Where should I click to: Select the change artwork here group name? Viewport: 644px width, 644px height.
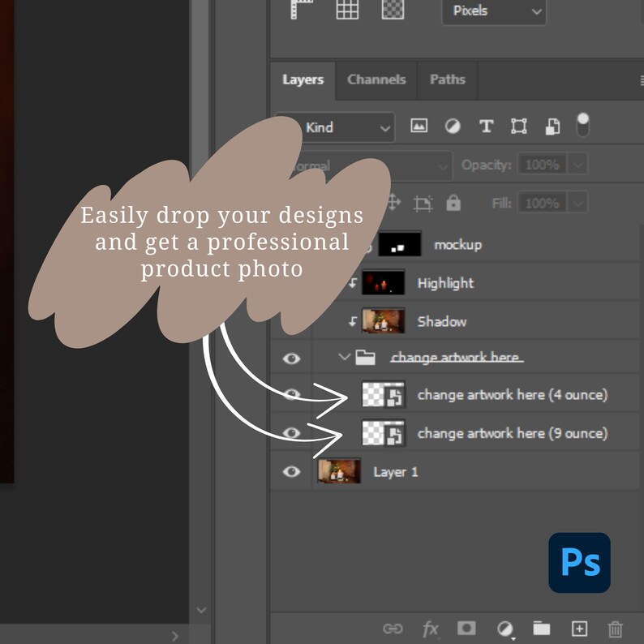coord(457,358)
